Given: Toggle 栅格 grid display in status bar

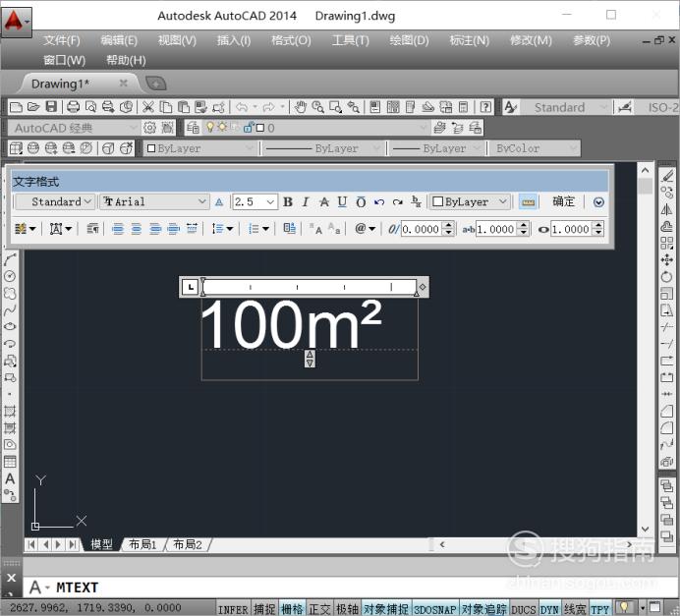Looking at the screenshot, I should tap(292, 609).
